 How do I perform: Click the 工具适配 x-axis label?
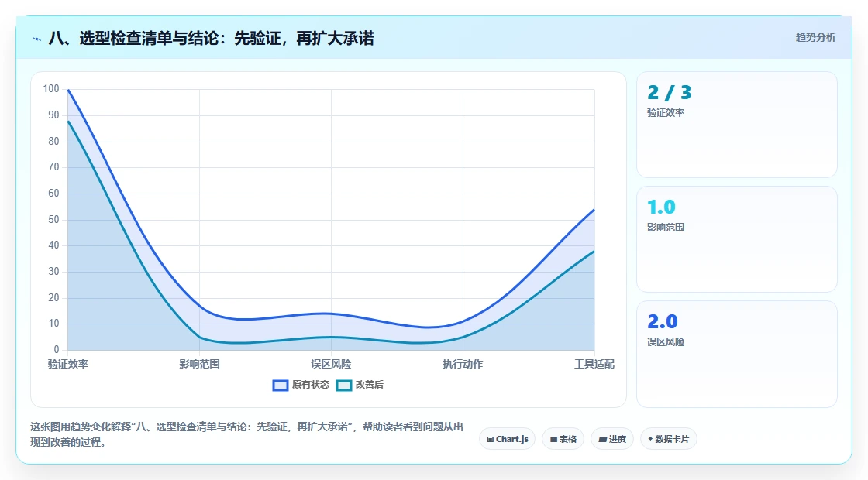(594, 364)
